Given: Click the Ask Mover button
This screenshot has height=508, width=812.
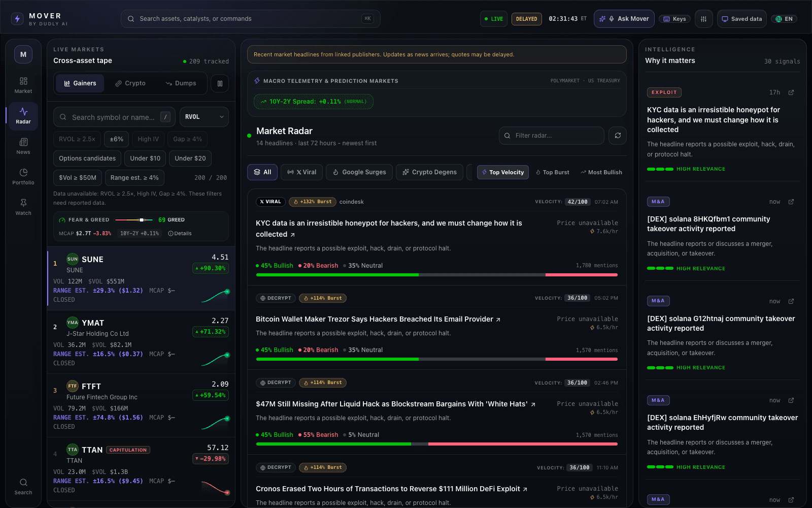Looking at the screenshot, I should [x=624, y=19].
